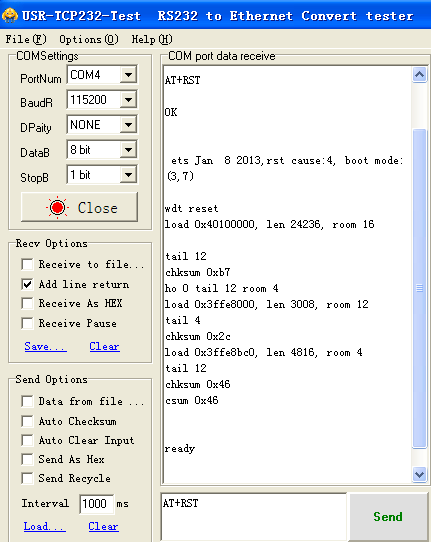Toggle Receive Pause checkbox
This screenshot has height=542, width=431.
(x=27, y=324)
